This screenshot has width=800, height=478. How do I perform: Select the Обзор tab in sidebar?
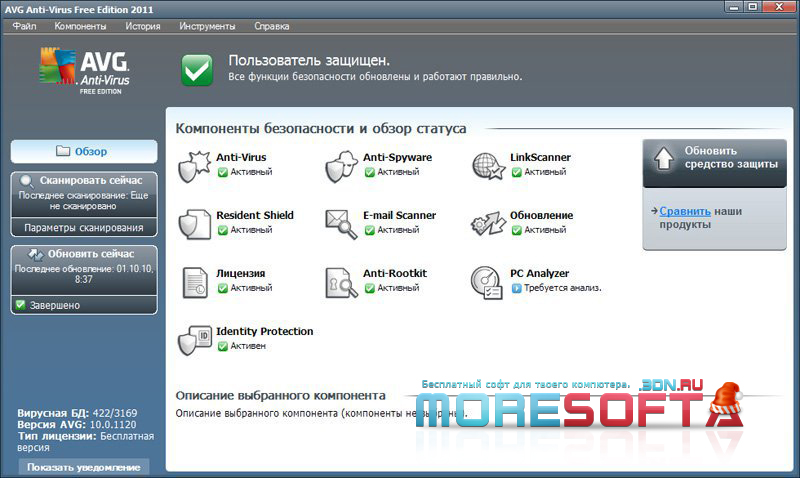84,152
